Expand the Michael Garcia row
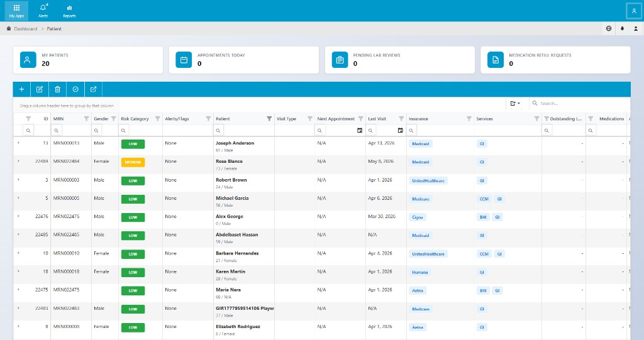 [18, 197]
